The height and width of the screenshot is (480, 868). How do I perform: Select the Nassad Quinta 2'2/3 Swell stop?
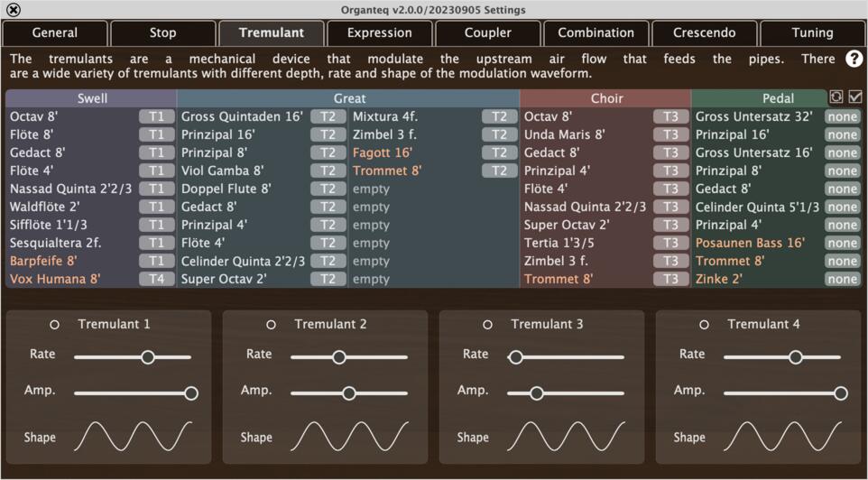[71, 189]
